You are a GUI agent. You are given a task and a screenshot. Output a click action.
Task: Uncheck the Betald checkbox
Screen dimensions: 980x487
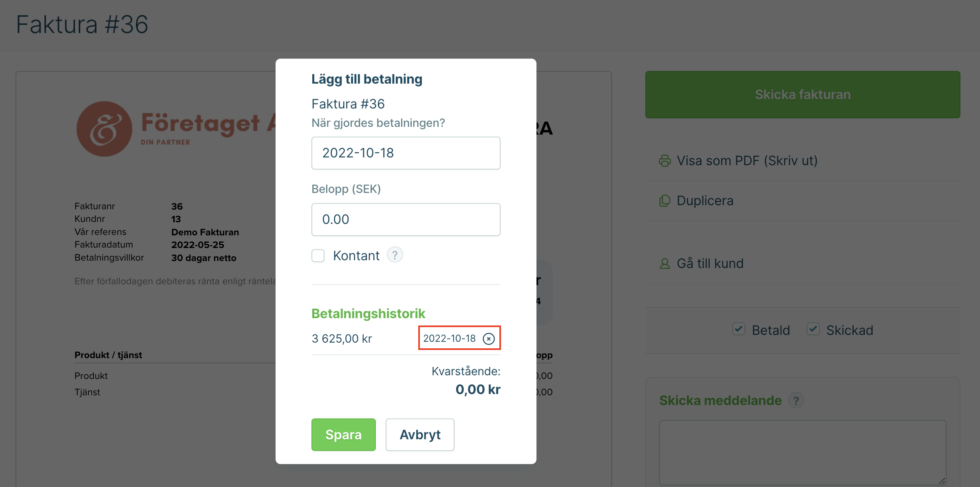click(738, 329)
